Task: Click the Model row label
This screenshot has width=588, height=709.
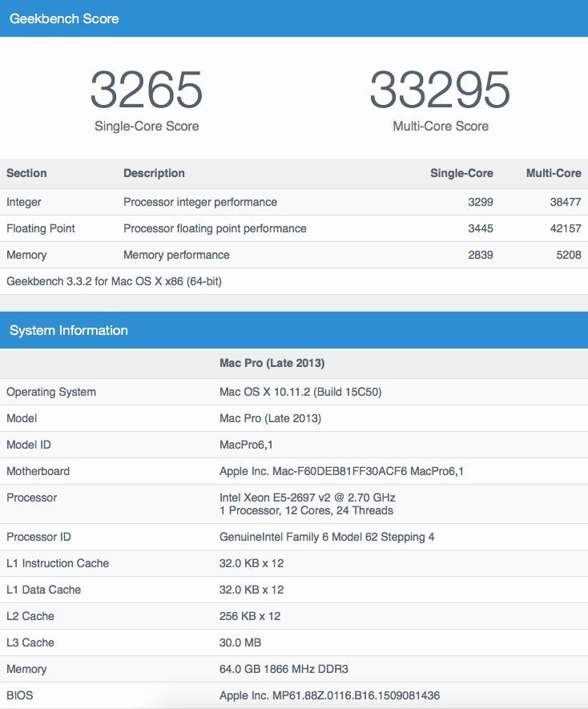Action: (22, 418)
